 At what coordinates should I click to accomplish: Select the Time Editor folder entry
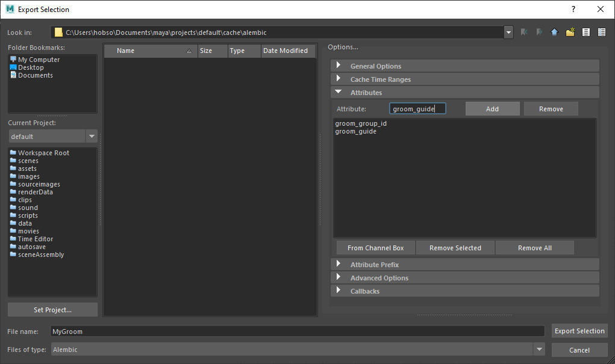pos(38,239)
